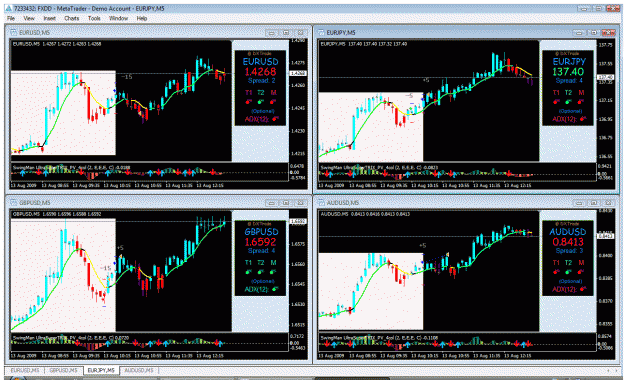Switch to the AUDUSD,M5 bottom tab
The width and height of the screenshot is (625, 380).
139,370
